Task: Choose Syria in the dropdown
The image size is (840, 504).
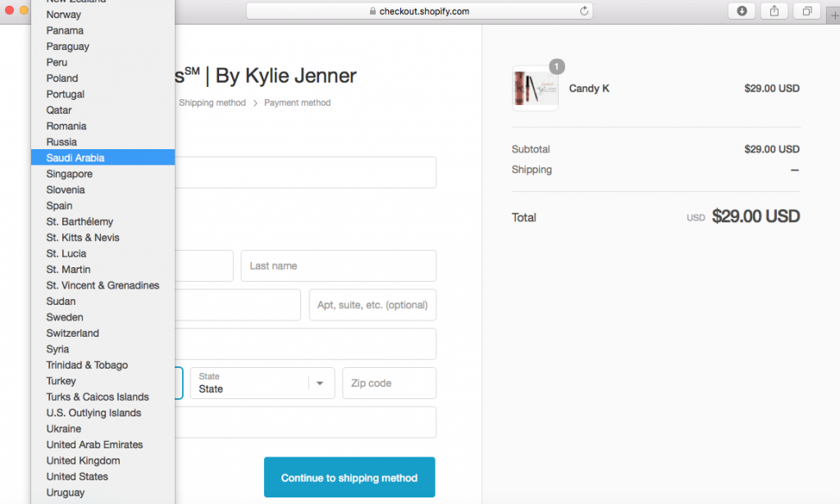Action: pyautogui.click(x=103, y=349)
